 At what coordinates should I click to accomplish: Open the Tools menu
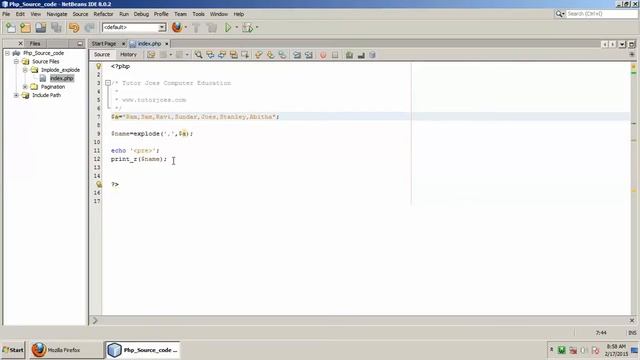click(198, 14)
